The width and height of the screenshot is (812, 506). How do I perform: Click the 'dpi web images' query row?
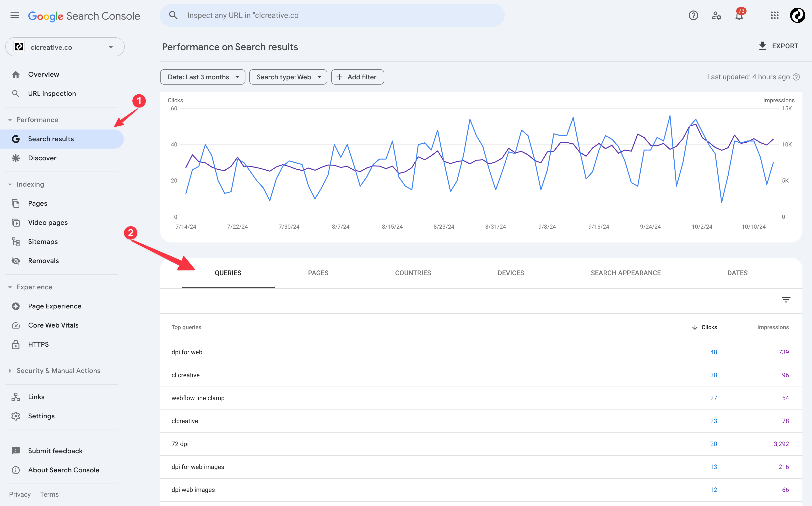click(x=481, y=490)
